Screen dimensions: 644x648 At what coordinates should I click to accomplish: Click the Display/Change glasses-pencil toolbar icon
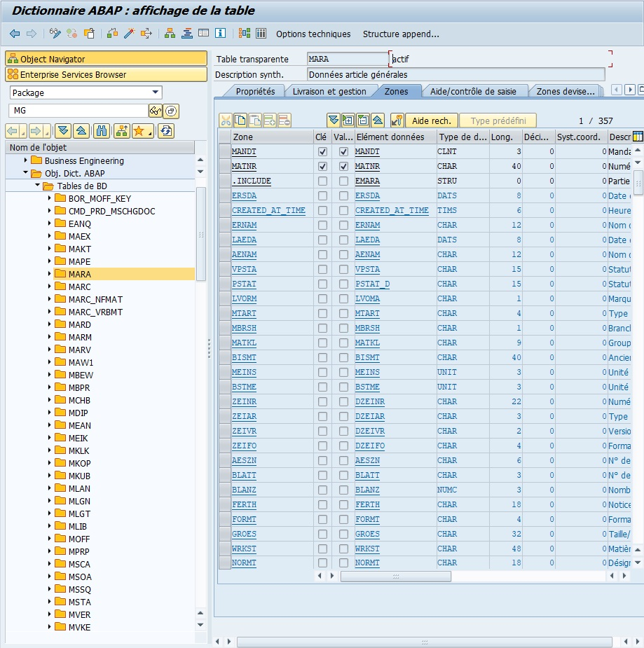point(55,34)
